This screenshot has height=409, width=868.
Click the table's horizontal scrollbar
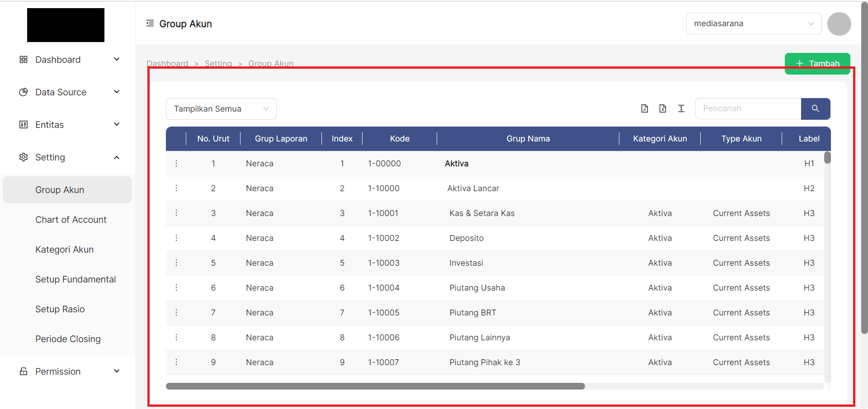tap(375, 386)
